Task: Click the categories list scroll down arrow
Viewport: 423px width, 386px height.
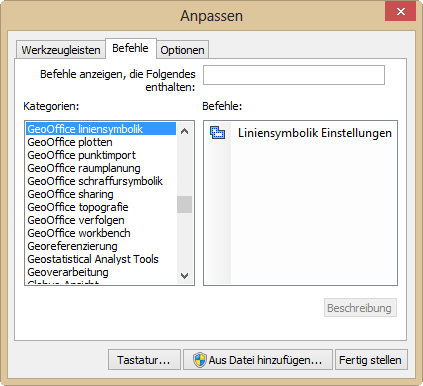Action: pos(184,276)
